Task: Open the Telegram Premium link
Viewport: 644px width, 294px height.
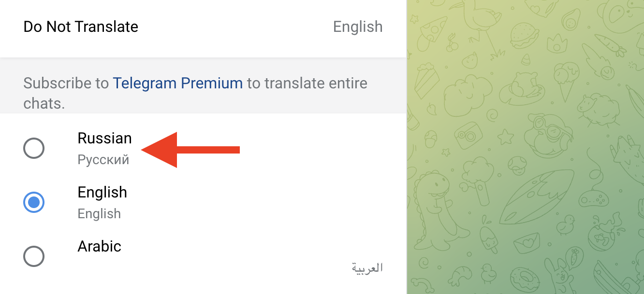Action: [177, 84]
